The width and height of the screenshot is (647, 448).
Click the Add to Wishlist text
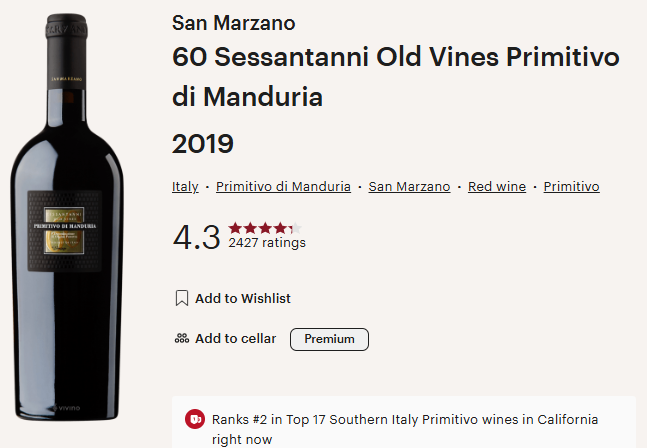(x=243, y=298)
